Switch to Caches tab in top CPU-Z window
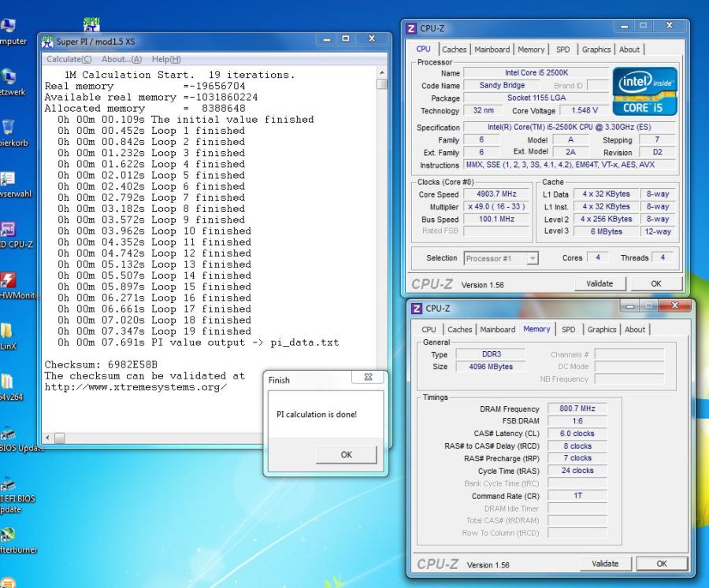Viewport: 709px width, 588px height. pyautogui.click(x=454, y=50)
